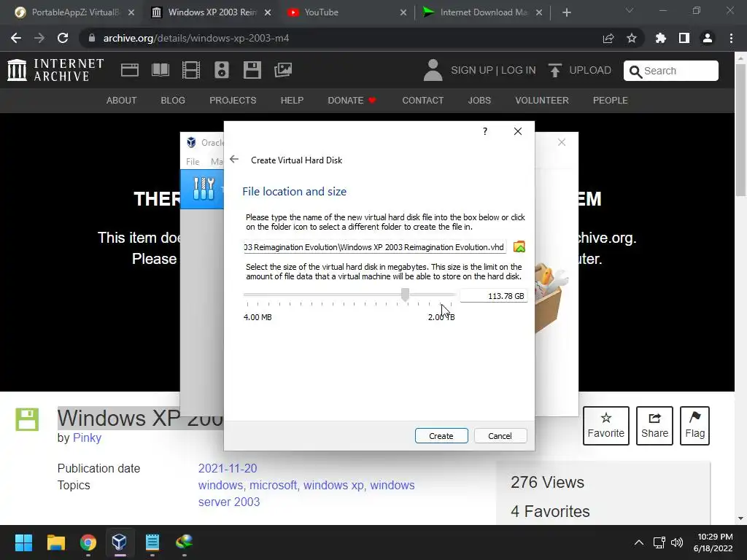
Task: Open the JOBS menu item
Action: pyautogui.click(x=479, y=101)
